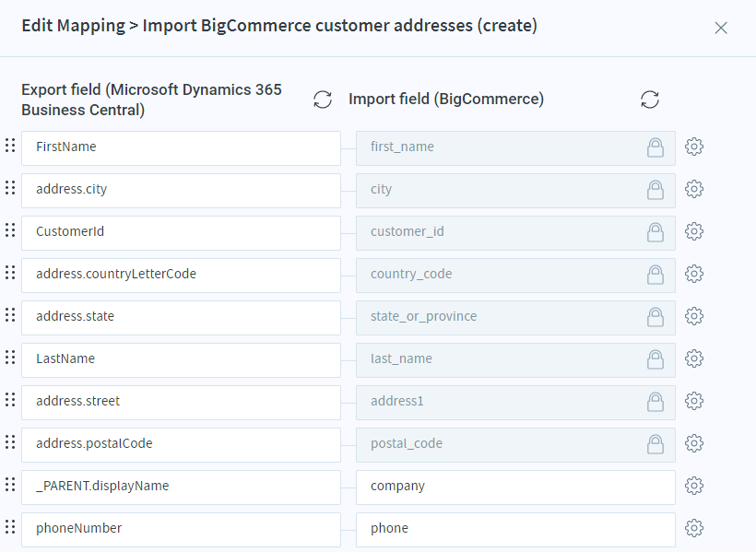Click lock icon on last_name field
This screenshot has height=552, width=756.
point(656,359)
